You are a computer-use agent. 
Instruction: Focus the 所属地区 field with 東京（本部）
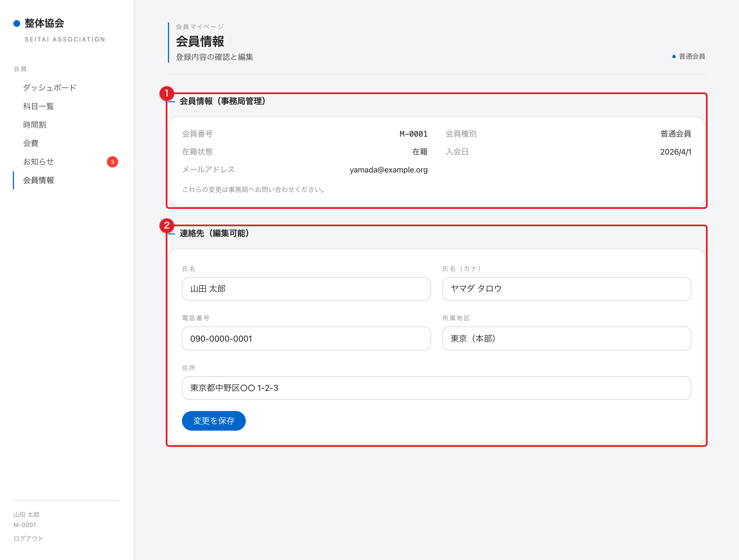[567, 339]
